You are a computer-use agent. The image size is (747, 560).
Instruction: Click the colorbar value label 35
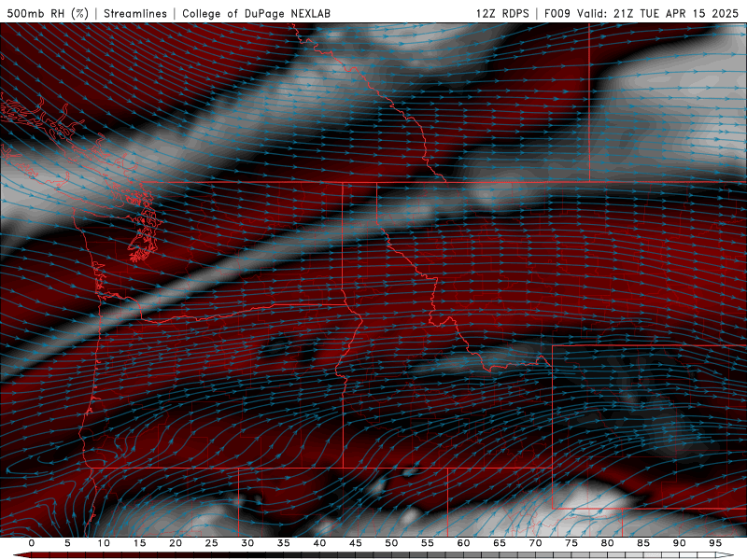(x=284, y=543)
